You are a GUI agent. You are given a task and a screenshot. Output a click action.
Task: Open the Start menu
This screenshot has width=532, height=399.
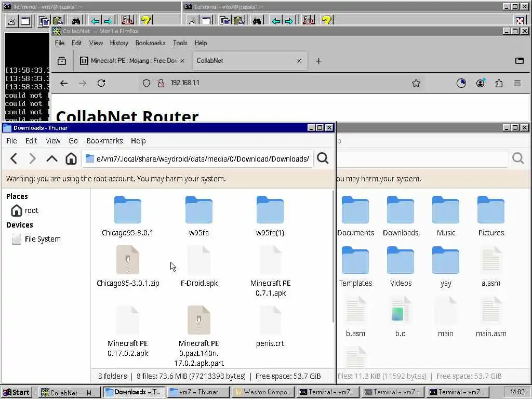click(17, 392)
